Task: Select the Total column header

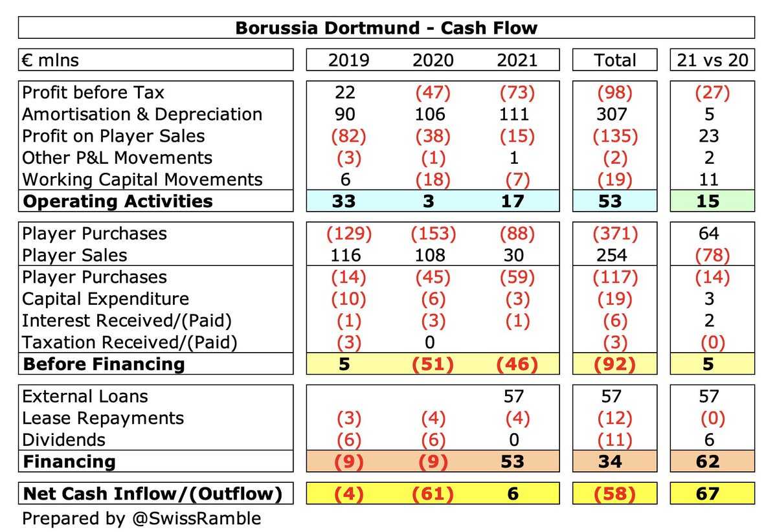Action: point(616,60)
